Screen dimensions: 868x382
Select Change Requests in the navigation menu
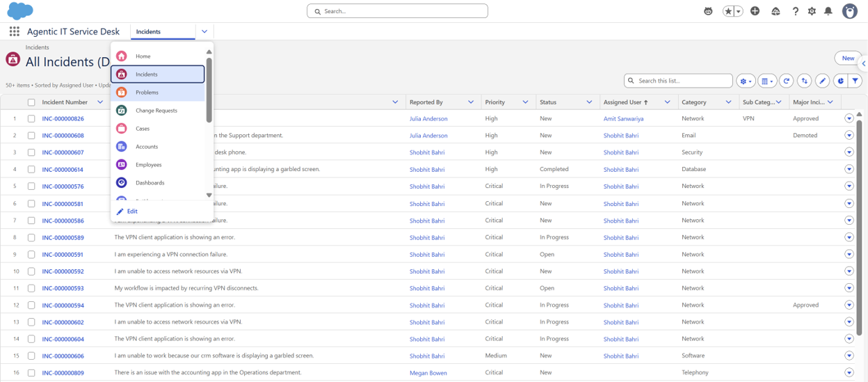click(x=158, y=111)
